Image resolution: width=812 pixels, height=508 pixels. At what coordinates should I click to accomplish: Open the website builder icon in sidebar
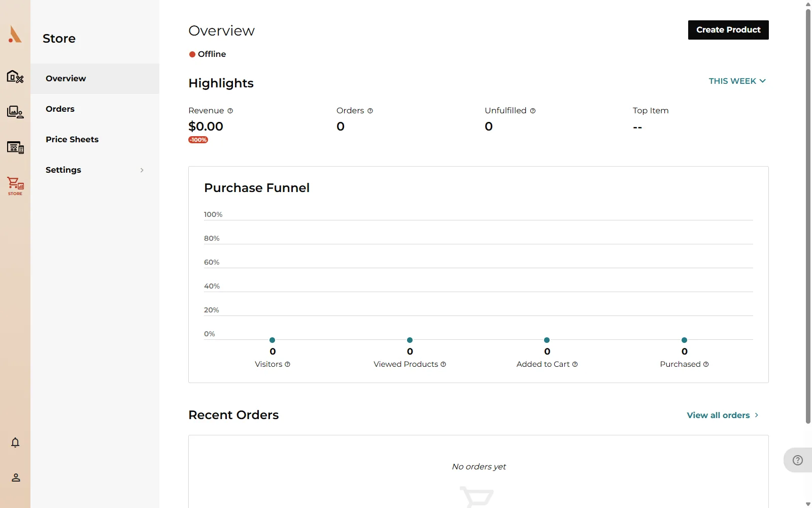click(15, 77)
